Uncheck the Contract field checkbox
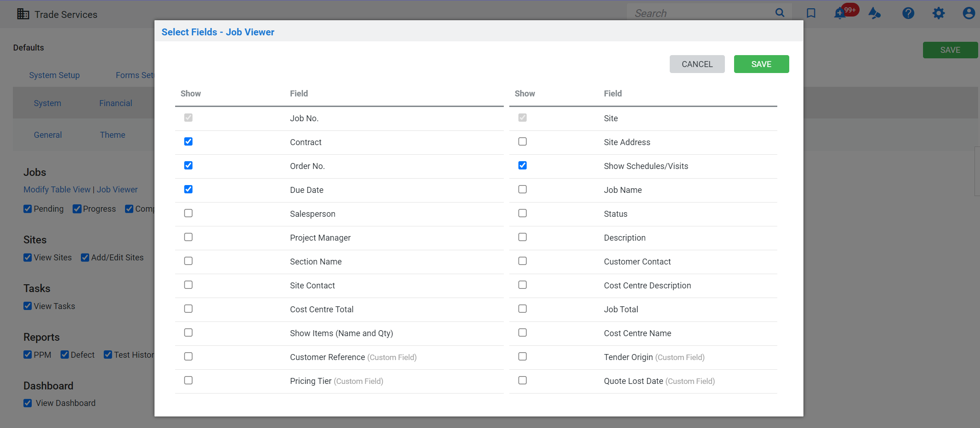 (x=188, y=141)
